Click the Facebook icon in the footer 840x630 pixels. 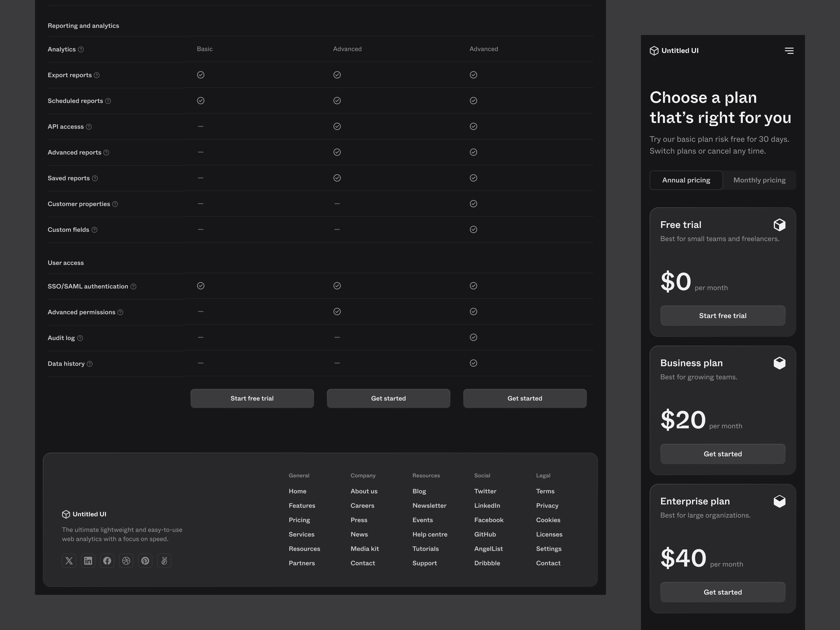click(107, 560)
